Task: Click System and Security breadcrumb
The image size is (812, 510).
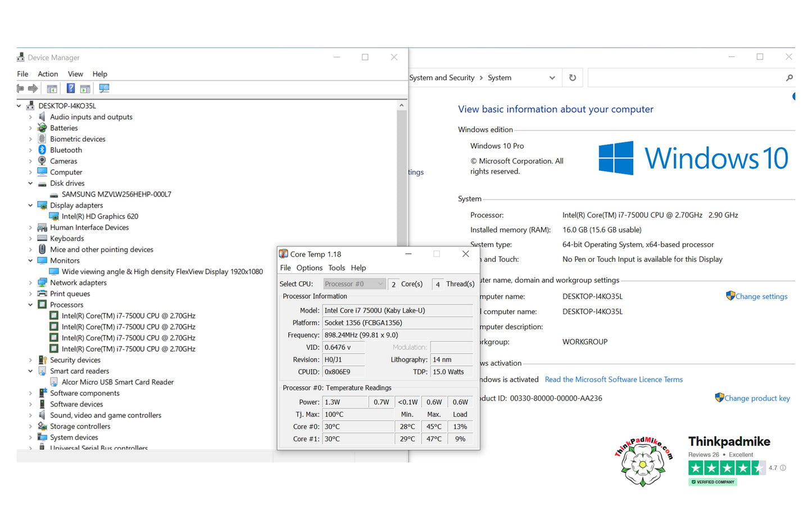Action: pyautogui.click(x=442, y=78)
